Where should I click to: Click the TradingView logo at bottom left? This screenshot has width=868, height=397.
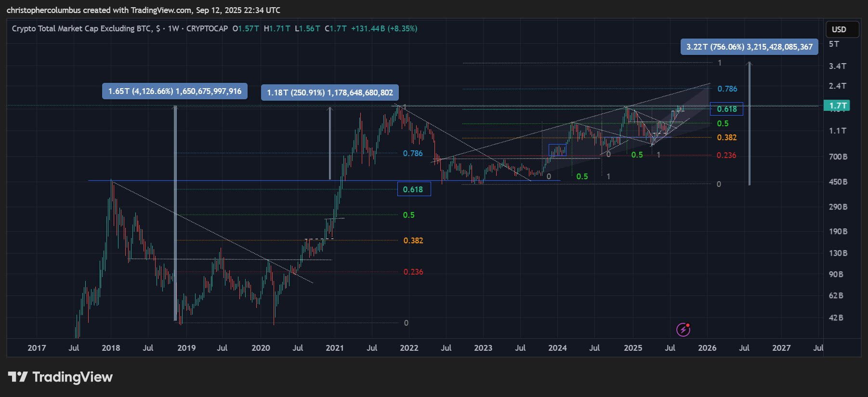[60, 377]
